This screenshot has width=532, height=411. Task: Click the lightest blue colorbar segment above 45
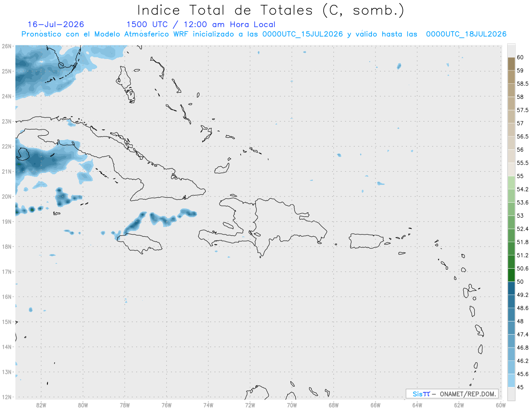[x=511, y=381]
